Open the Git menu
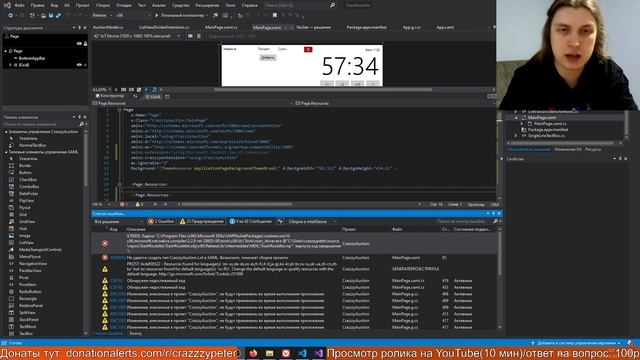The height and width of the screenshot is (360, 640). tap(67, 5)
